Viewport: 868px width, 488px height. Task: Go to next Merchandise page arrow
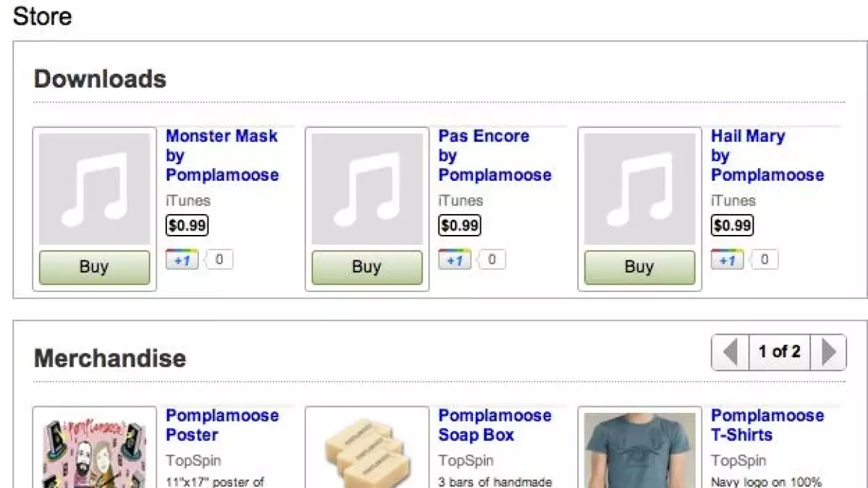(828, 352)
